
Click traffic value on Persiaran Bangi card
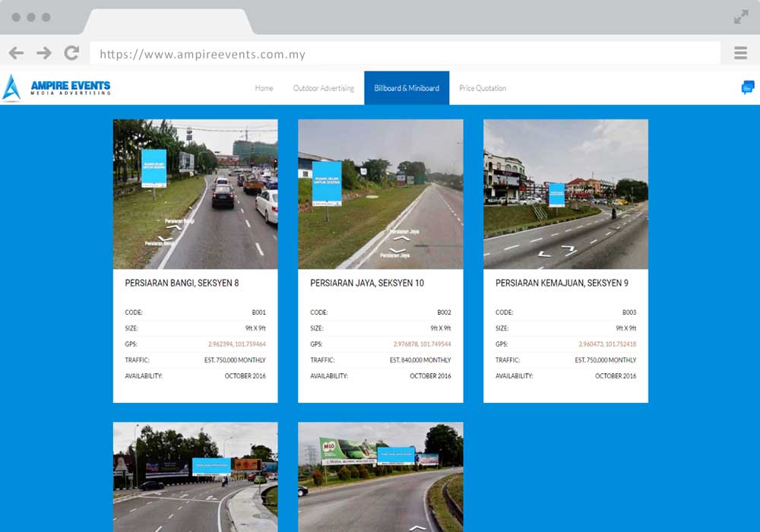(235, 360)
